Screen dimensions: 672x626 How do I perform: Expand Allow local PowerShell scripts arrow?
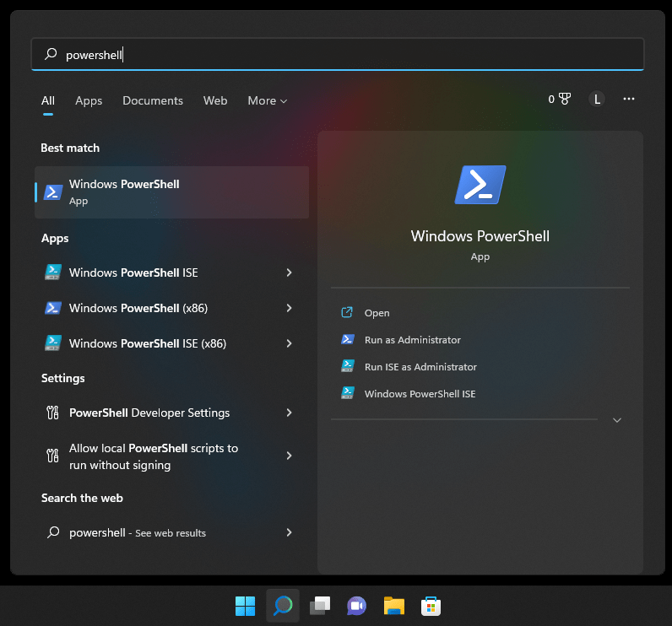[290, 456]
